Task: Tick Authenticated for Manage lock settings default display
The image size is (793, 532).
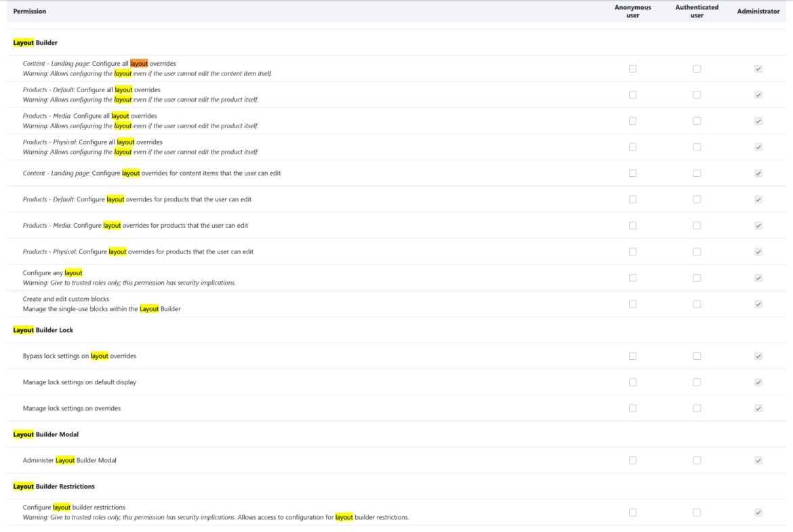Action: click(697, 383)
